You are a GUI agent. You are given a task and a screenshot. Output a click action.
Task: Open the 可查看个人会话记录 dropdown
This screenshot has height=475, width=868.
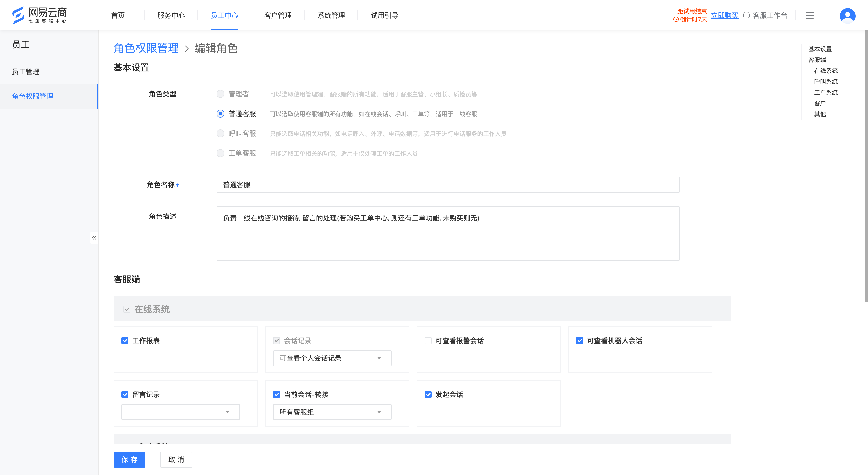coord(332,358)
